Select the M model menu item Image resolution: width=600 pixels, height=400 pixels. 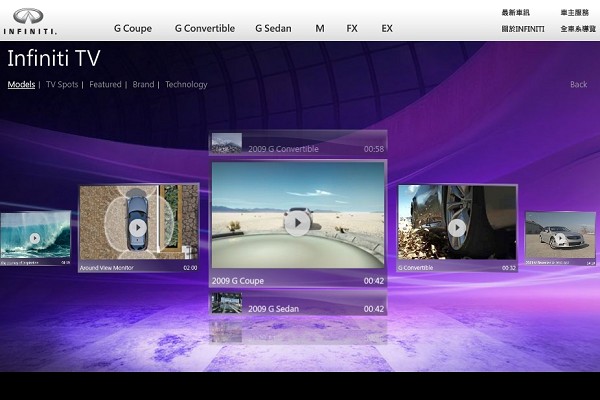(320, 29)
